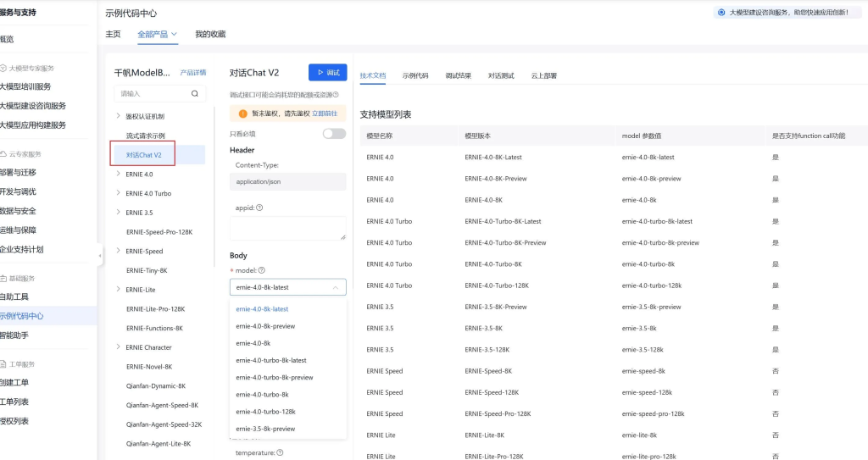Choose ernie-4.0-turbo-128k from the model list
Screen dimensions: 868x460
(x=265, y=412)
